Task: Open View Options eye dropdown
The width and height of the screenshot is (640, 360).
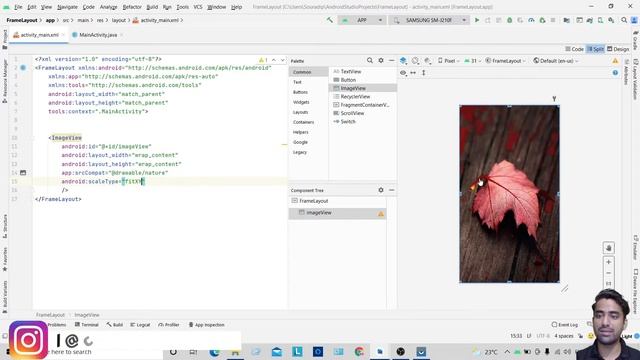Action: click(x=403, y=73)
